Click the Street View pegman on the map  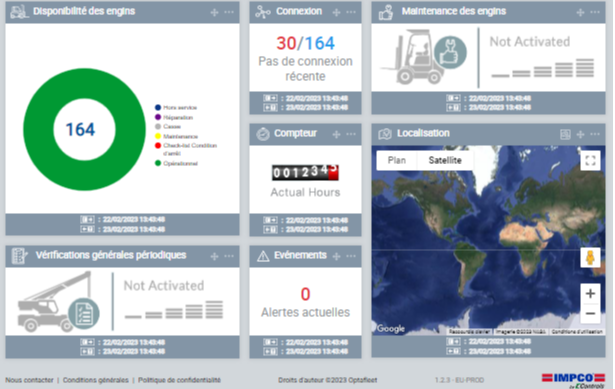tap(590, 258)
